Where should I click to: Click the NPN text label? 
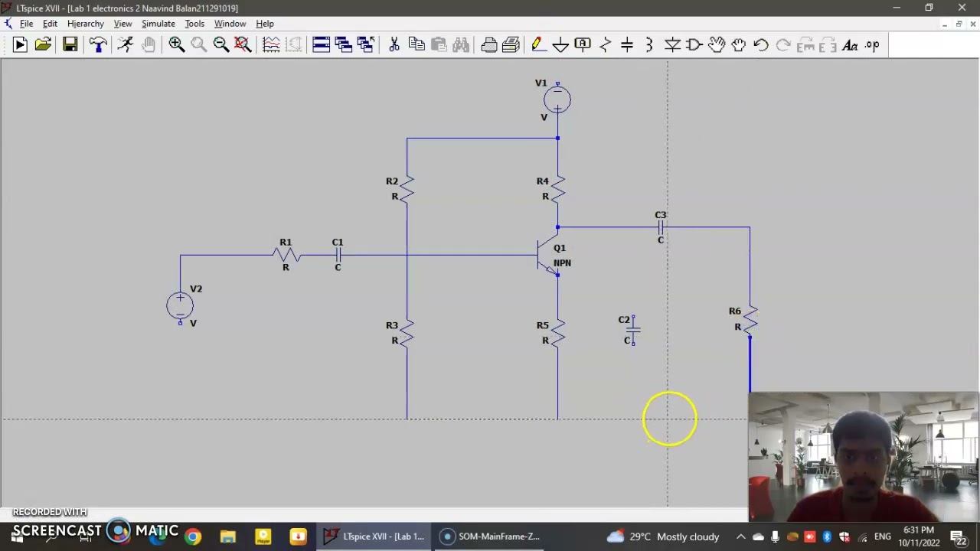point(562,263)
